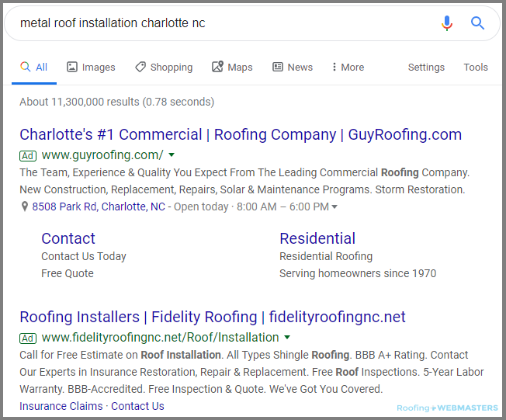506x420 pixels.
Task: Open the News tab
Action: pyautogui.click(x=293, y=67)
